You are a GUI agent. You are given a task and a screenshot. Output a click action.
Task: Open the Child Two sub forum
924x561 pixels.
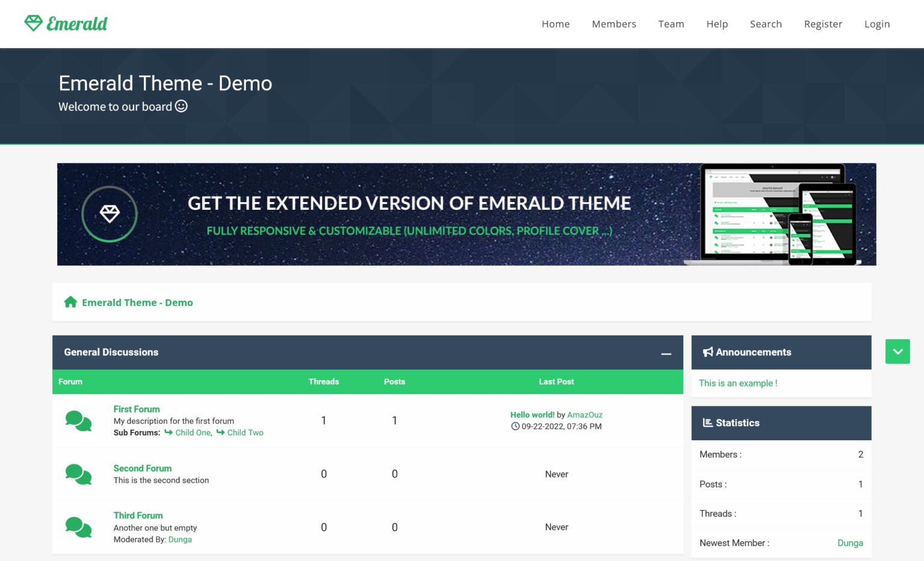click(245, 432)
